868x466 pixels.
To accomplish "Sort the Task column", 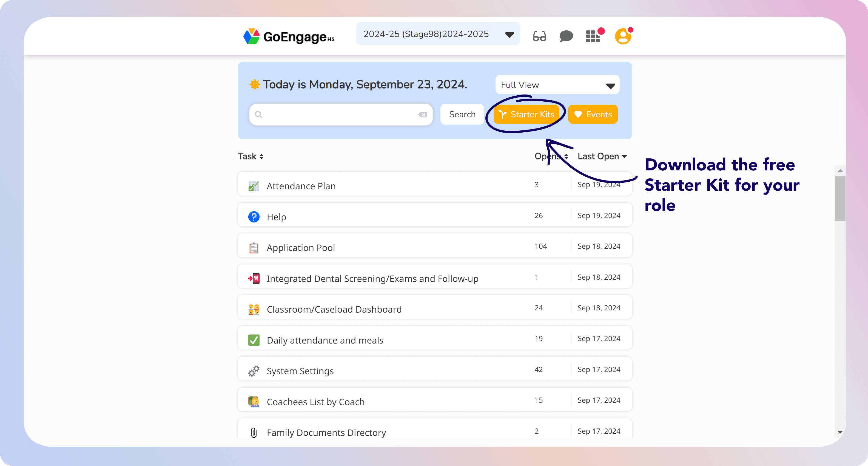I will click(250, 156).
